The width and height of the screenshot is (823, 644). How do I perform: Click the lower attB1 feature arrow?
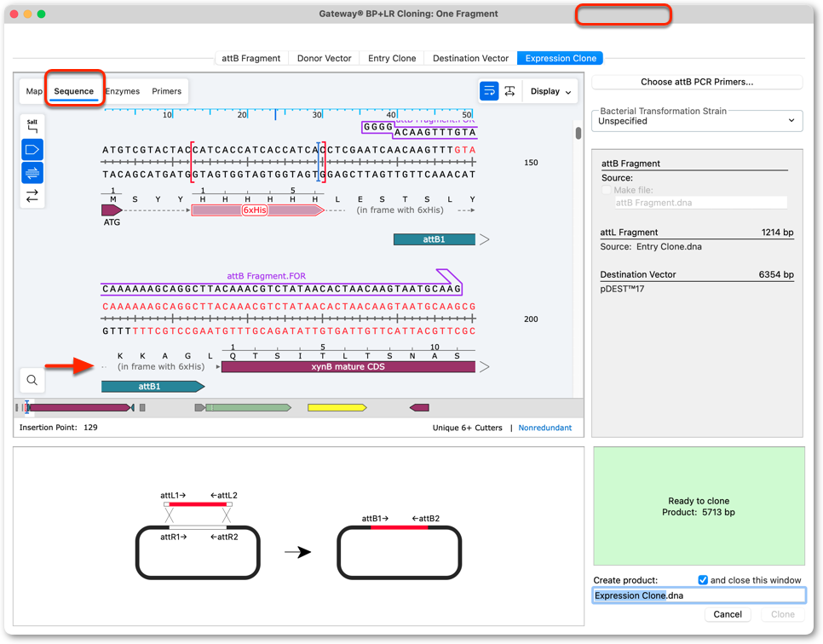point(153,387)
